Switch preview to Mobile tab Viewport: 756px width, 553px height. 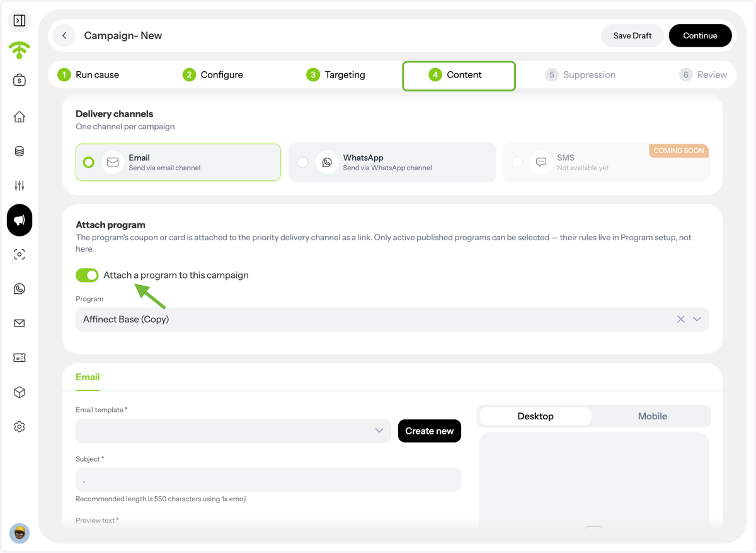point(652,416)
